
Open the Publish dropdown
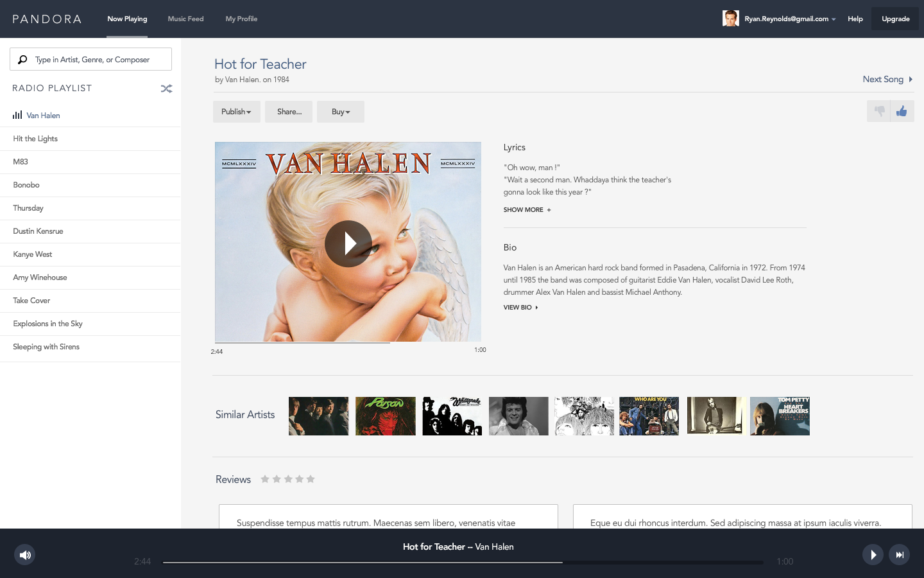pyautogui.click(x=237, y=112)
